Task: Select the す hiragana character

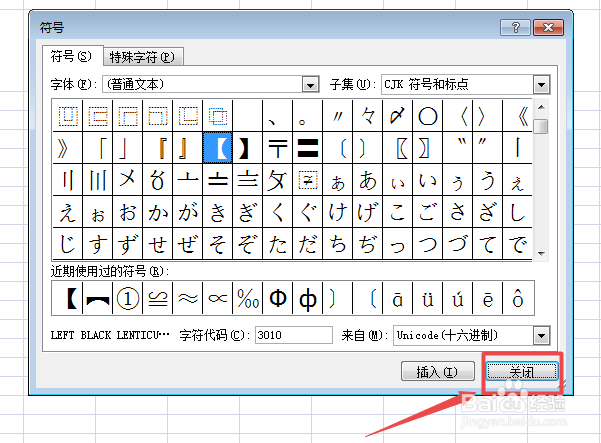Action: 97,244
